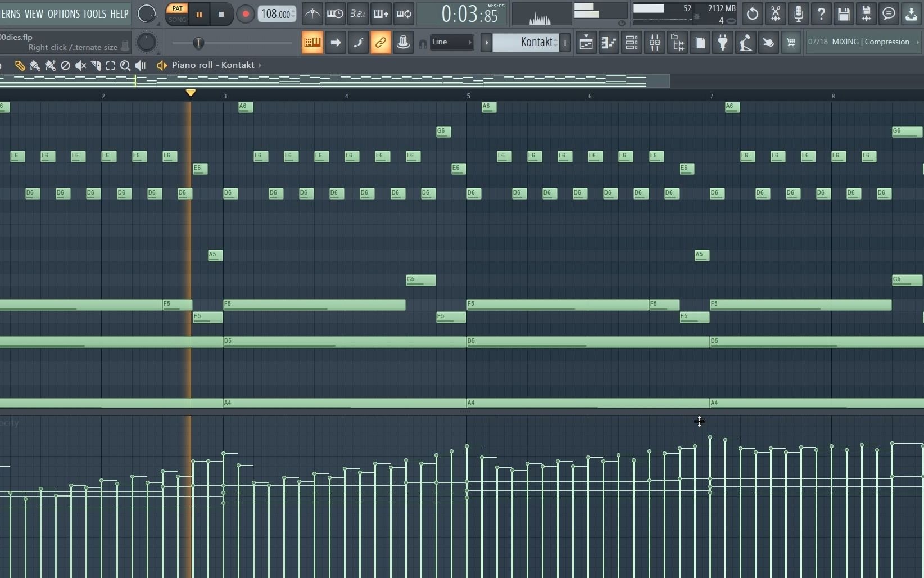The height and width of the screenshot is (578, 924).
Task: Save the project with floppy icon
Action: (x=844, y=13)
